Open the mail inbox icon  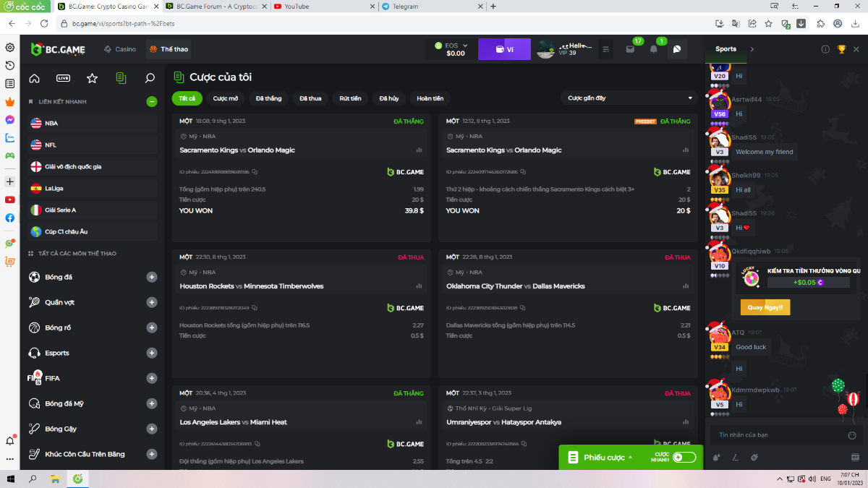tap(629, 49)
